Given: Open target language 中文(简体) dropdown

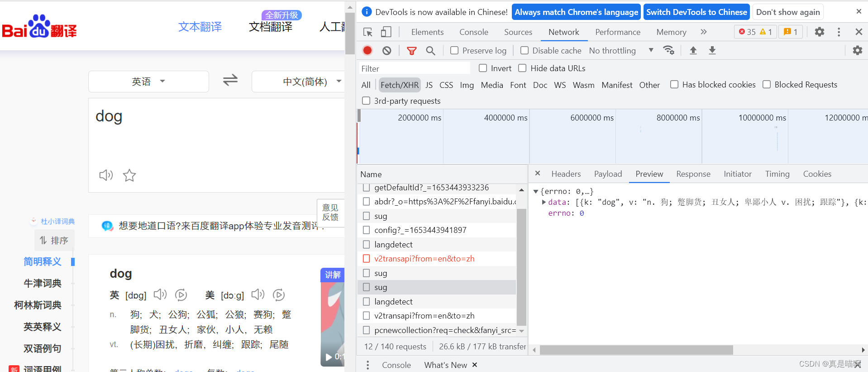Looking at the screenshot, I should click(x=299, y=82).
